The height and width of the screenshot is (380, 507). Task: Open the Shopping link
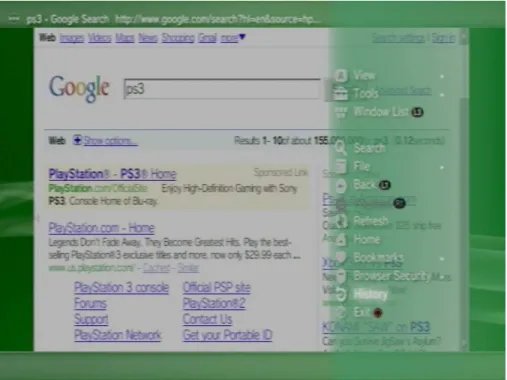pyautogui.click(x=178, y=38)
